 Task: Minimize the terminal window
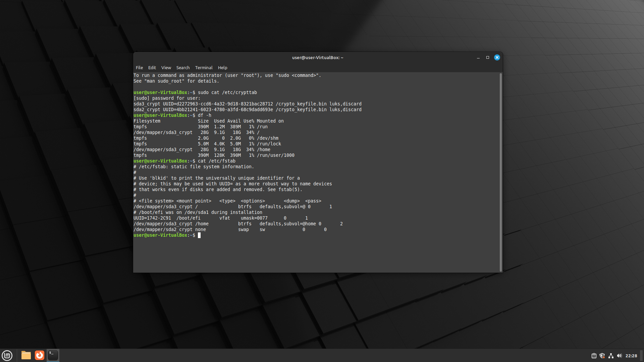pyautogui.click(x=478, y=57)
